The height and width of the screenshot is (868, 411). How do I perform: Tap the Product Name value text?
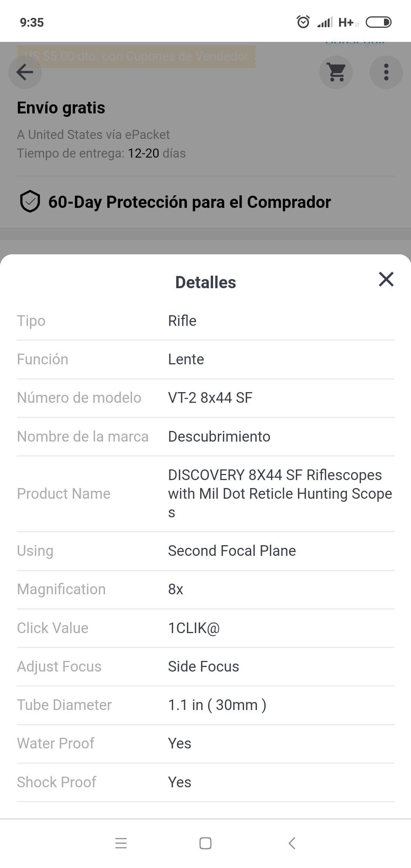tap(280, 493)
